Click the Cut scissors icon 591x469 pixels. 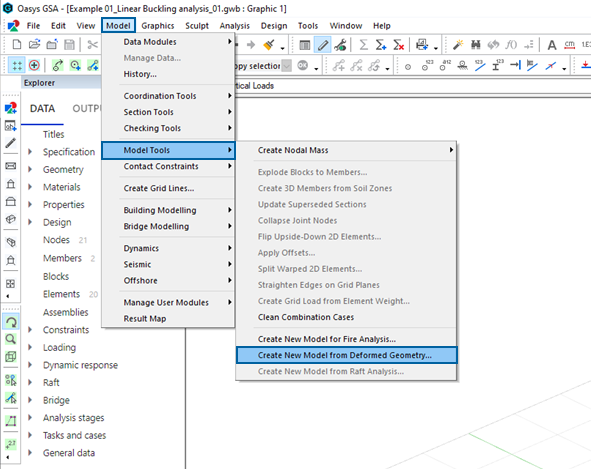[92, 44]
